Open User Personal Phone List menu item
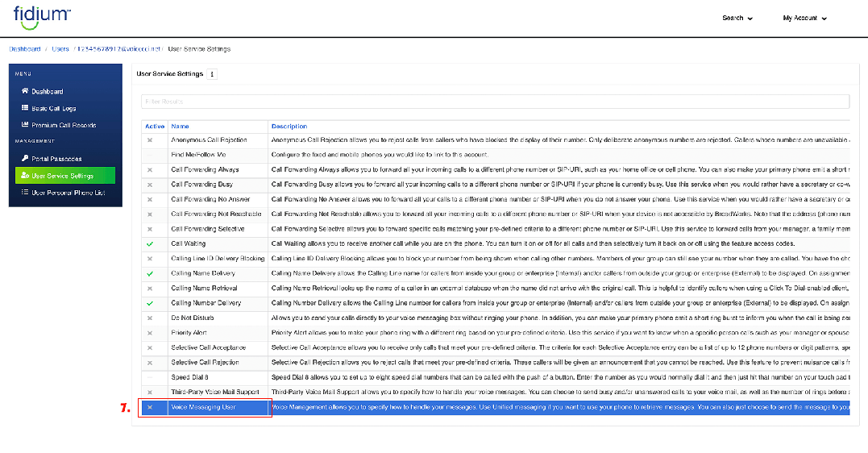This screenshot has width=868, height=453. [x=68, y=193]
